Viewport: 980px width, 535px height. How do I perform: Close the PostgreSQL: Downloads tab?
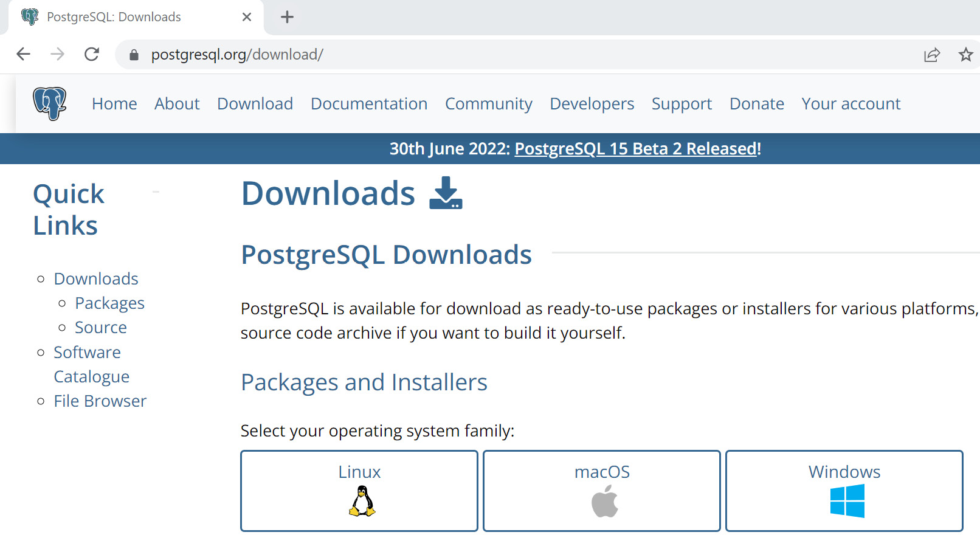point(246,17)
